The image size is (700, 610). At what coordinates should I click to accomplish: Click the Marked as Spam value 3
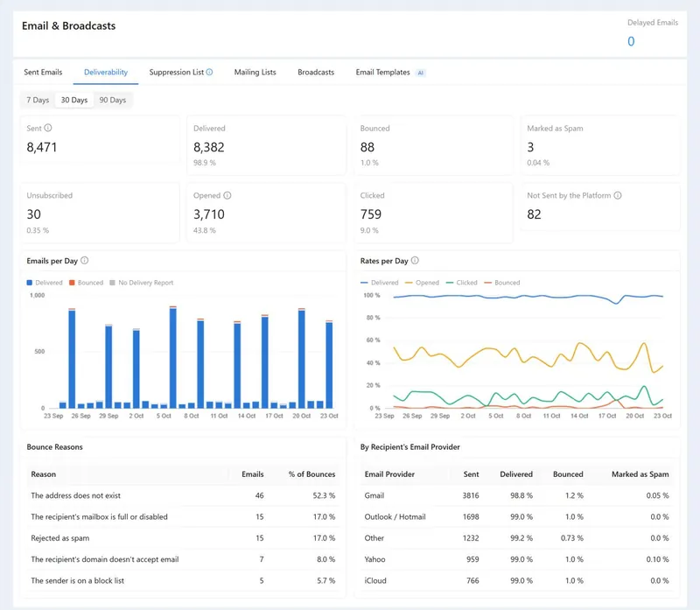coord(530,147)
